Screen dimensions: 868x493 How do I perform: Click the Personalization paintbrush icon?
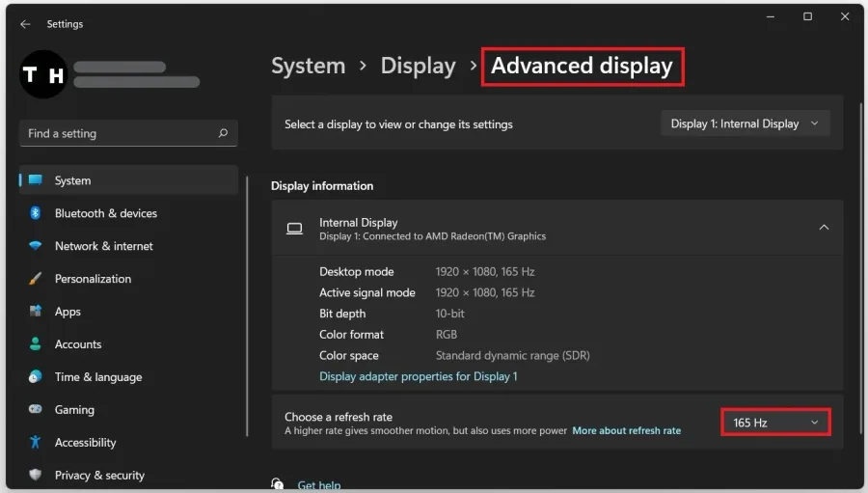36,278
